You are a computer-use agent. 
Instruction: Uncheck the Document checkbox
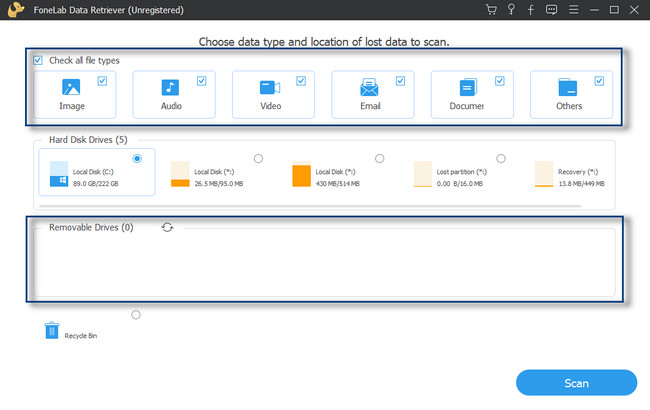[x=500, y=81]
